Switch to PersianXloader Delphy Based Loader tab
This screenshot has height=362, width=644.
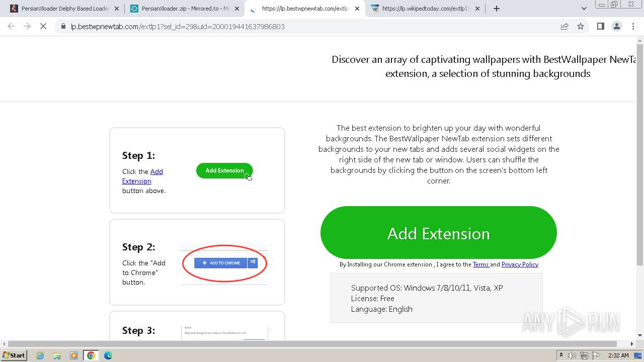coord(61,9)
